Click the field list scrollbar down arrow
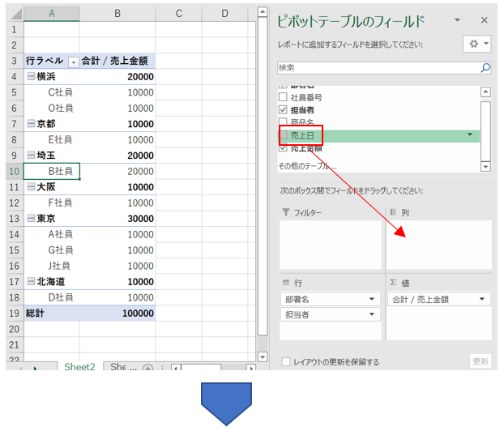 pyautogui.click(x=485, y=166)
